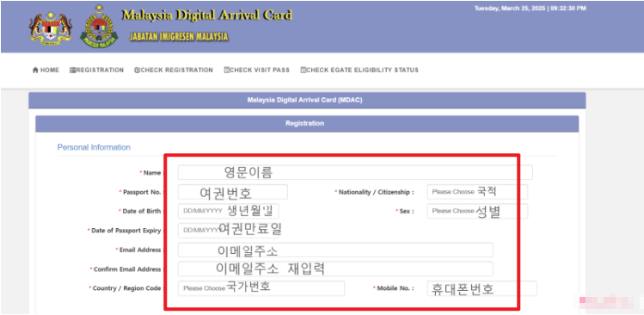Viewport: 644px width, 315px height.
Task: Click the Malaysia coat of arms logo
Action: tap(51, 28)
